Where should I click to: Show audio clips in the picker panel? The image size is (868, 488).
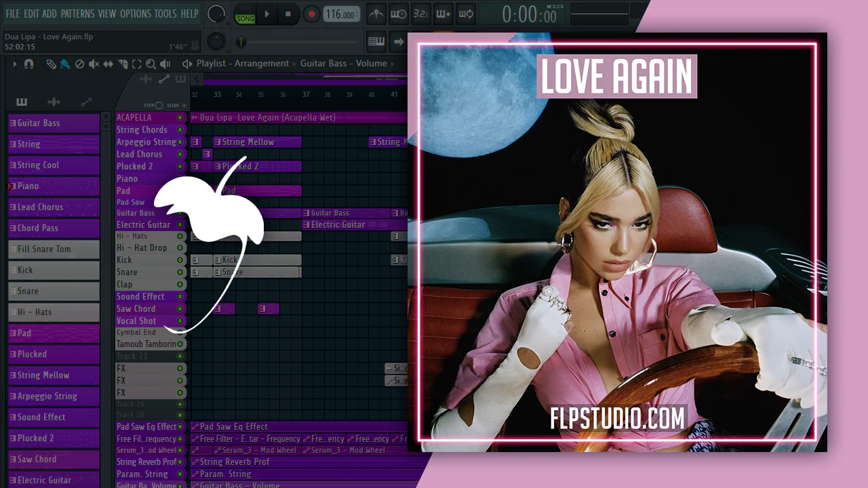(x=54, y=102)
